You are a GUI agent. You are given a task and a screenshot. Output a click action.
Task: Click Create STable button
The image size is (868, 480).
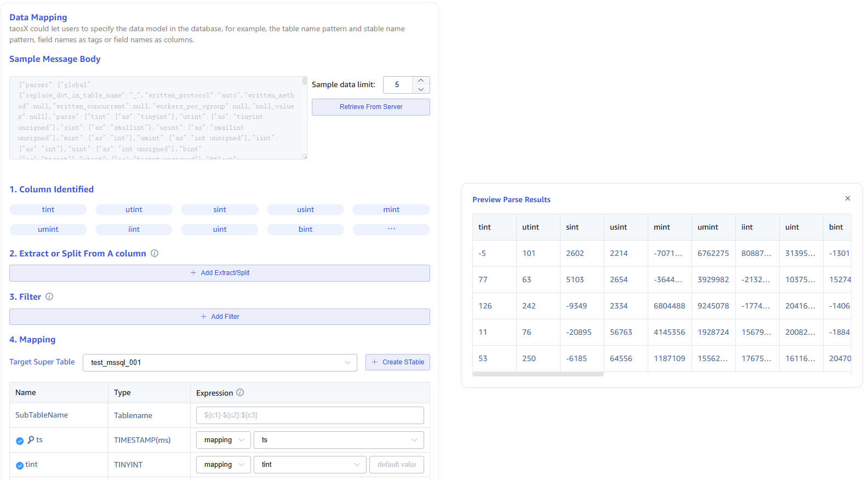pos(398,362)
